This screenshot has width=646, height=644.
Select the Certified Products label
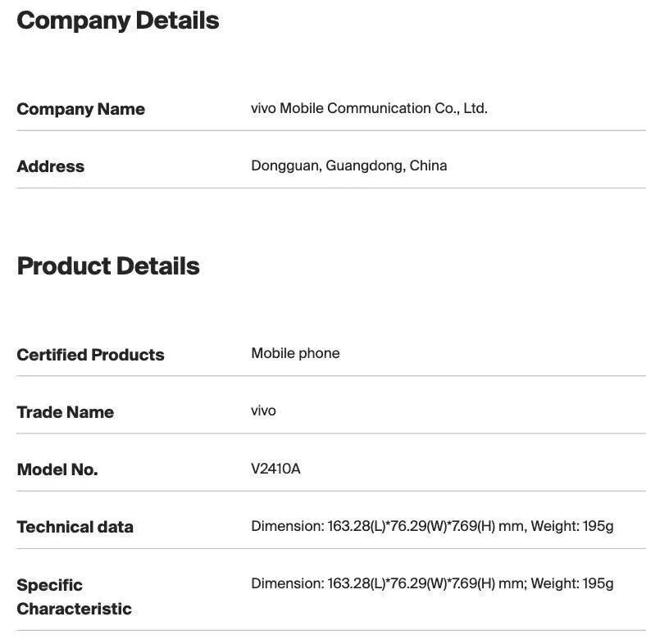[90, 355]
